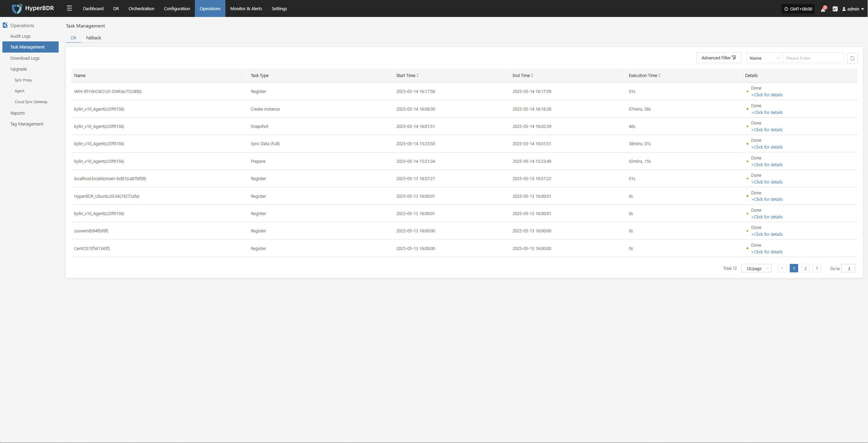Select page 2 in pagination
The height and width of the screenshot is (443, 868).
point(805,268)
